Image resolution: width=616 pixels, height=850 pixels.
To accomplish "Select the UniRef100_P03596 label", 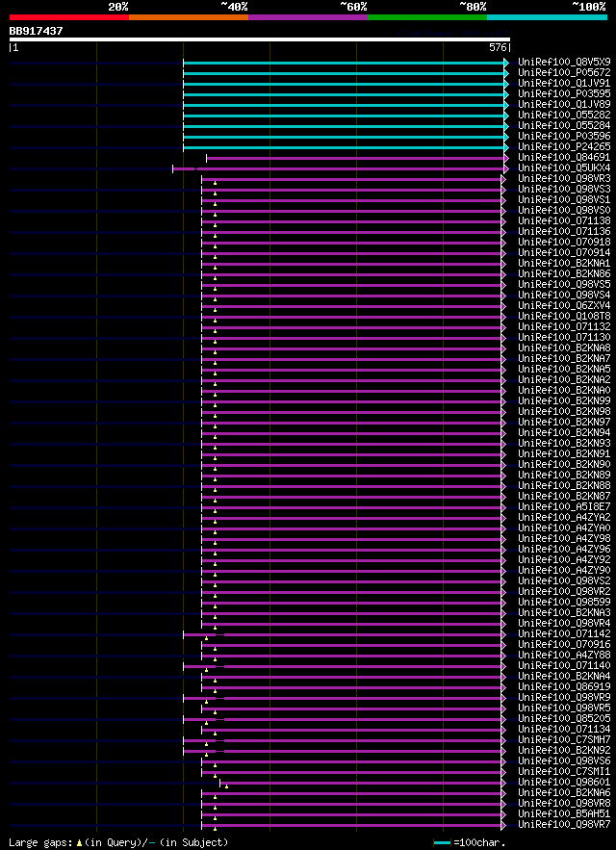I will point(564,136).
